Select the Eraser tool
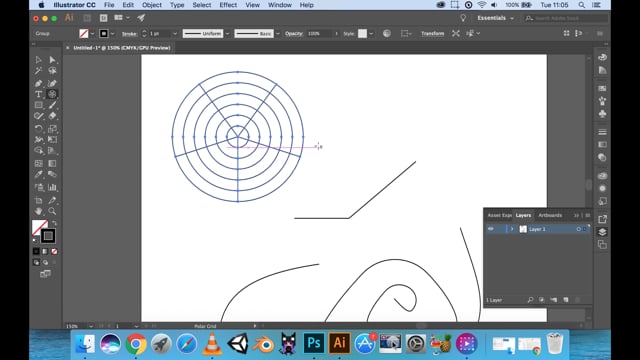The height and width of the screenshot is (360, 640). click(52, 116)
